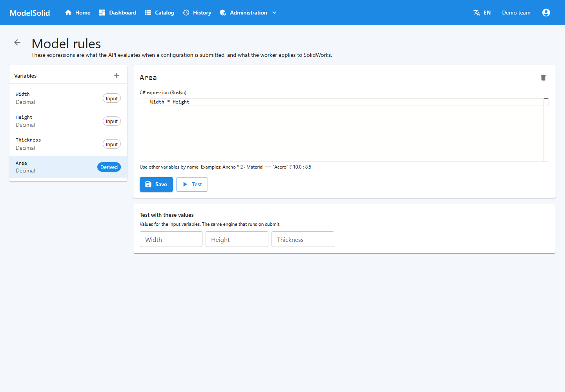565x392 pixels.
Task: Click the Area heading in editor
Action: click(x=148, y=78)
